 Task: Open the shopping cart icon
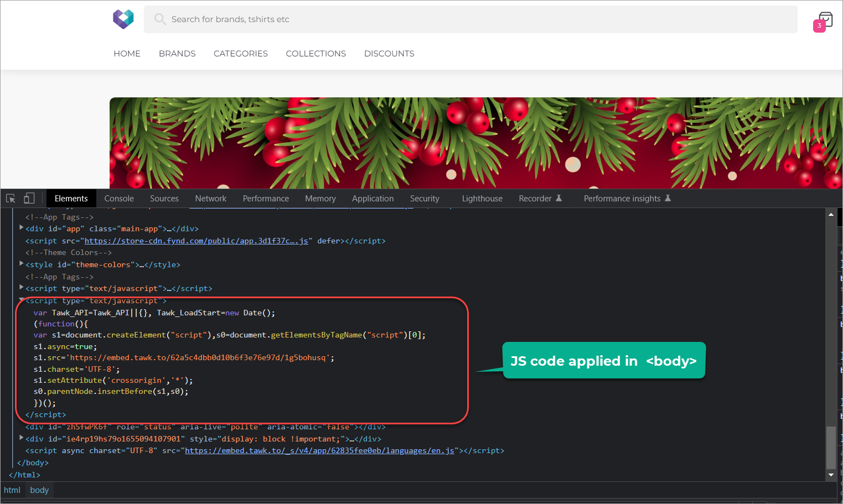(x=825, y=20)
